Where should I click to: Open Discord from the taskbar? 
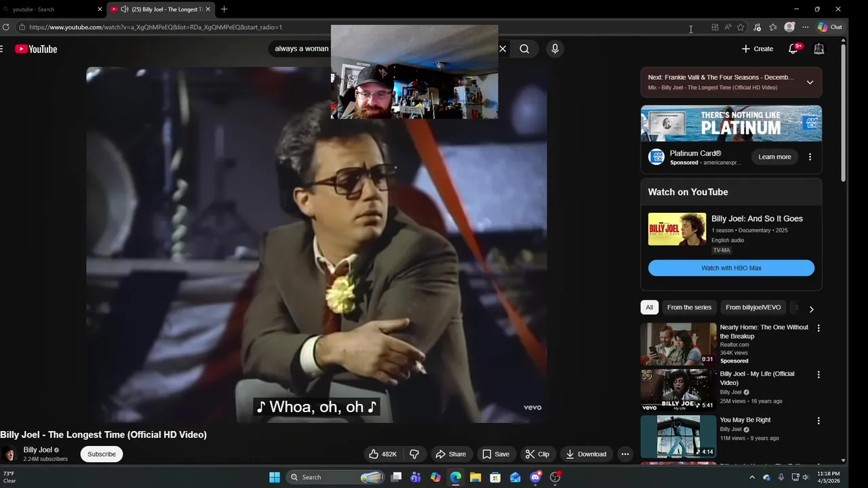coord(536,477)
